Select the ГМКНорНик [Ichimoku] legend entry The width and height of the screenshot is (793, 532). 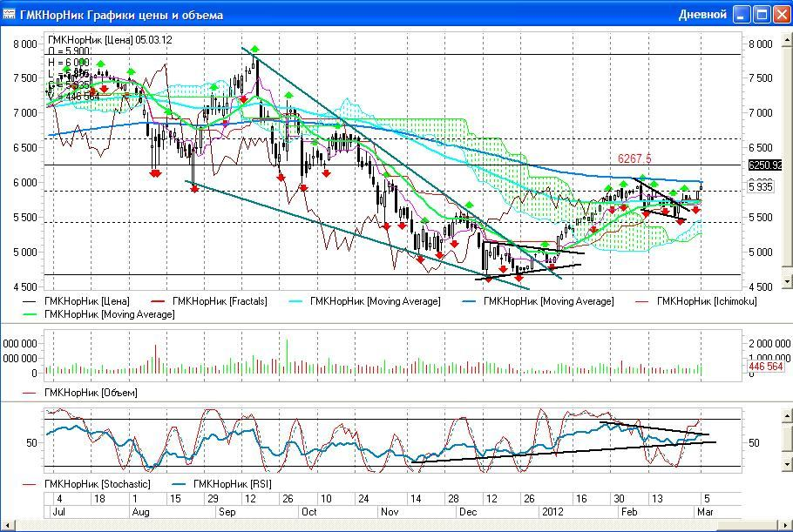click(696, 301)
